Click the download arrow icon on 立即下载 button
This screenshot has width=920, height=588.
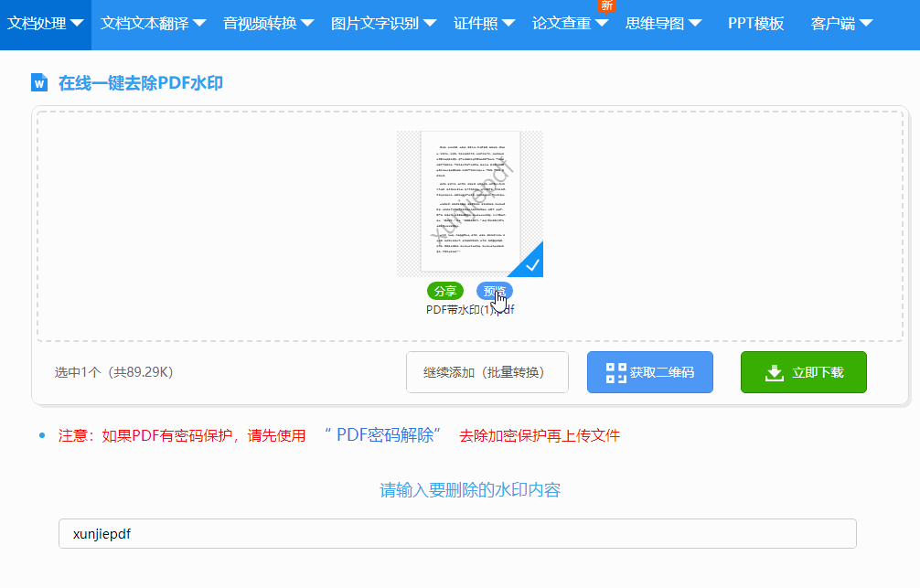pyautogui.click(x=774, y=371)
